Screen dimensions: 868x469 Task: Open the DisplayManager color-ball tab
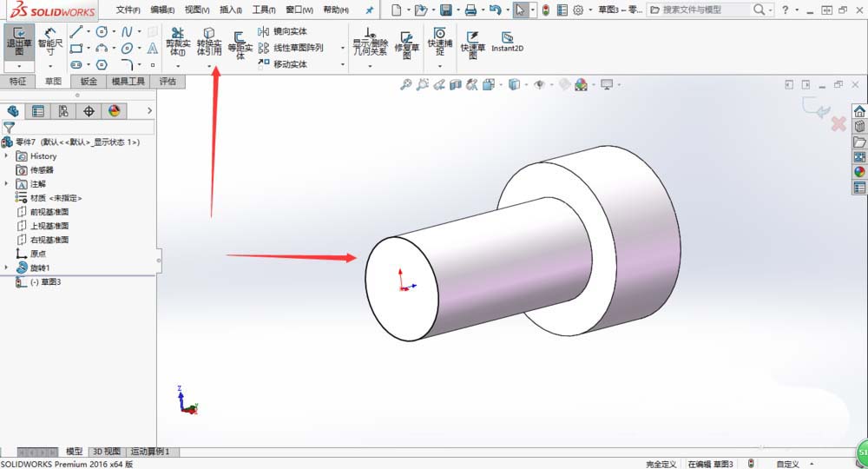(114, 111)
